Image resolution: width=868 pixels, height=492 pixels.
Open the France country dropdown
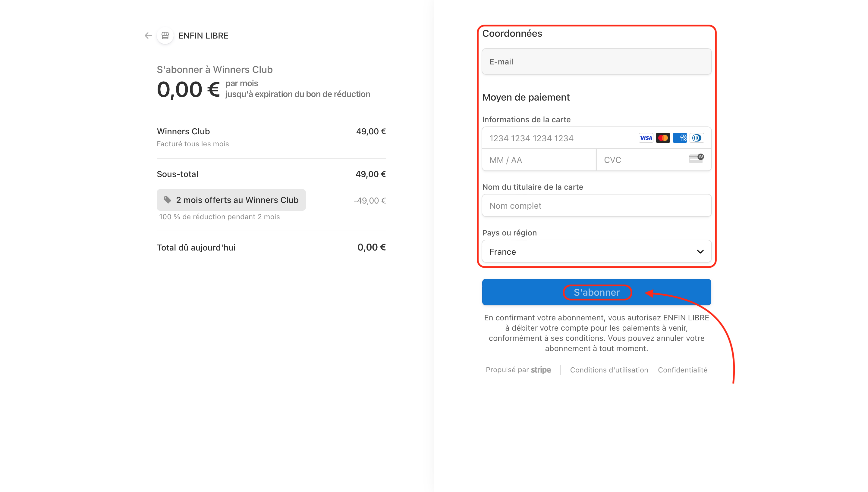click(x=596, y=251)
